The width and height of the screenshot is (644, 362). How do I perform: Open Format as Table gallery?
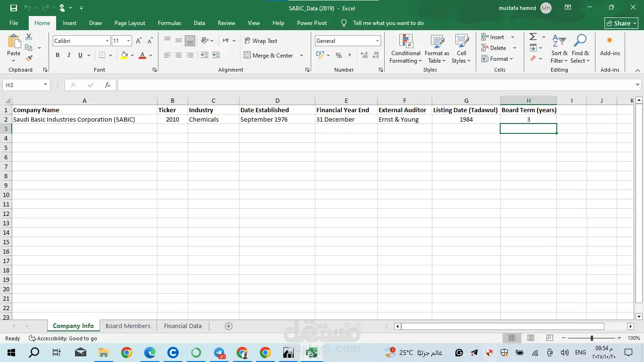(437, 49)
